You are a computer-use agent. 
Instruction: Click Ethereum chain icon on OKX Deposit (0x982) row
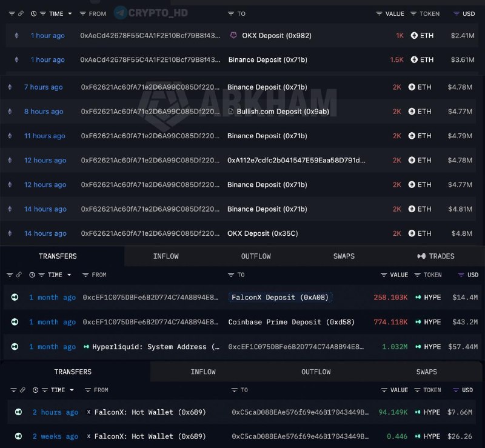(x=17, y=36)
